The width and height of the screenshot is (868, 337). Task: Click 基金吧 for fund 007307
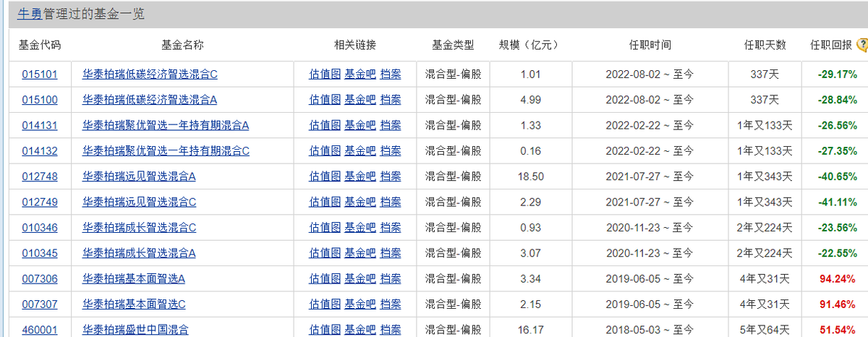(360, 304)
